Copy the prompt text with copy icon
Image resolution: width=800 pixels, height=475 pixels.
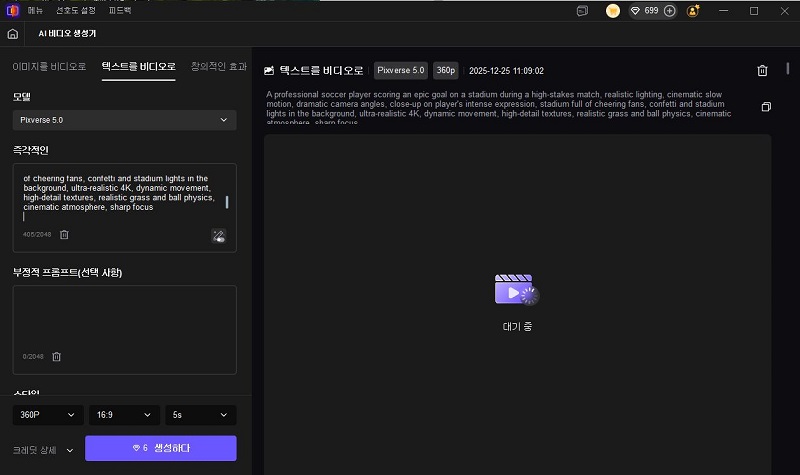tap(766, 107)
